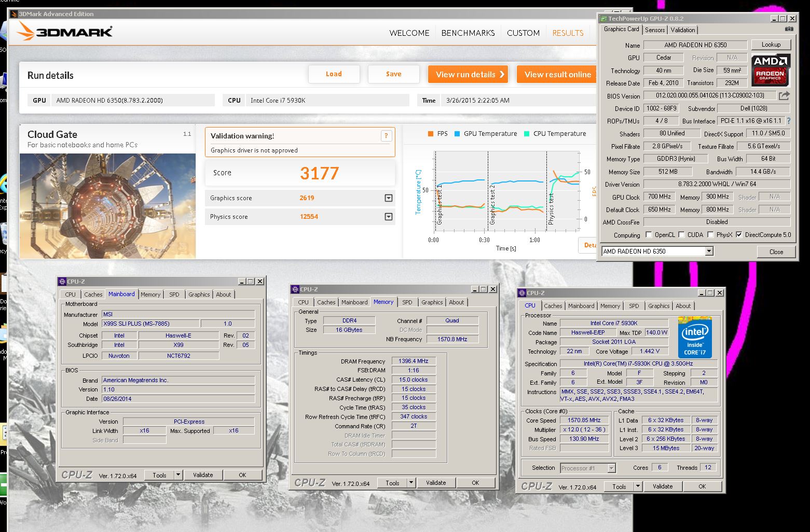Click the GPU-Z title bar app icon
Screen dimensions: 810x532
point(603,19)
